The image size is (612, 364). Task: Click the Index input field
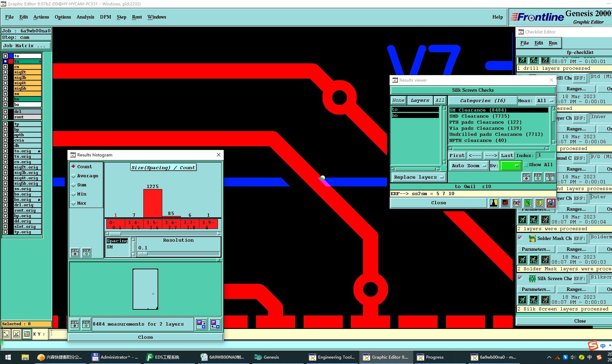point(546,155)
